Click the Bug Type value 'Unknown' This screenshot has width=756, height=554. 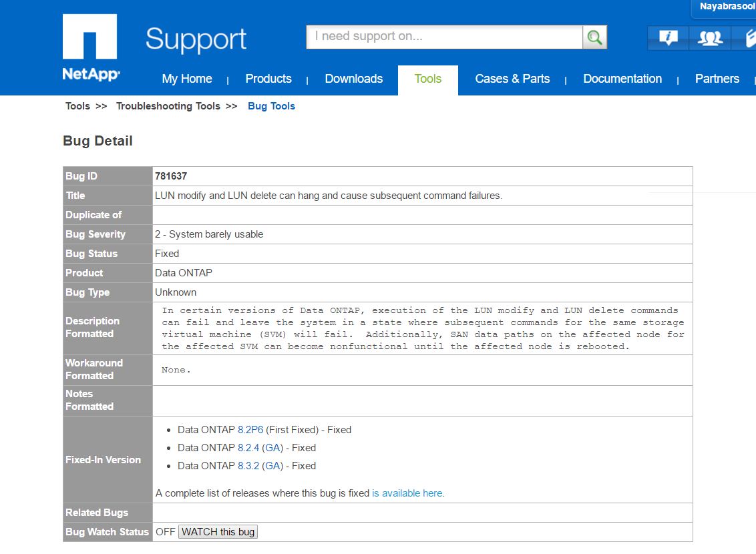[176, 292]
